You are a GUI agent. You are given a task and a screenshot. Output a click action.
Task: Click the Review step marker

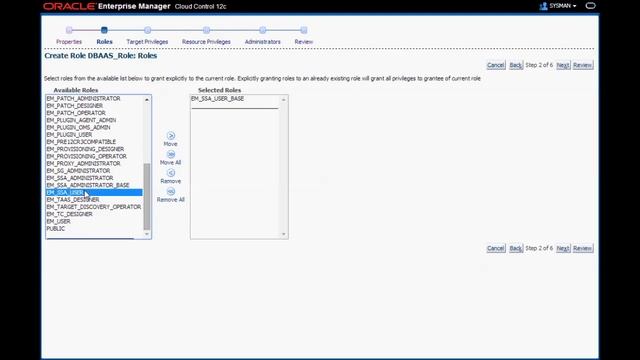pos(304,30)
